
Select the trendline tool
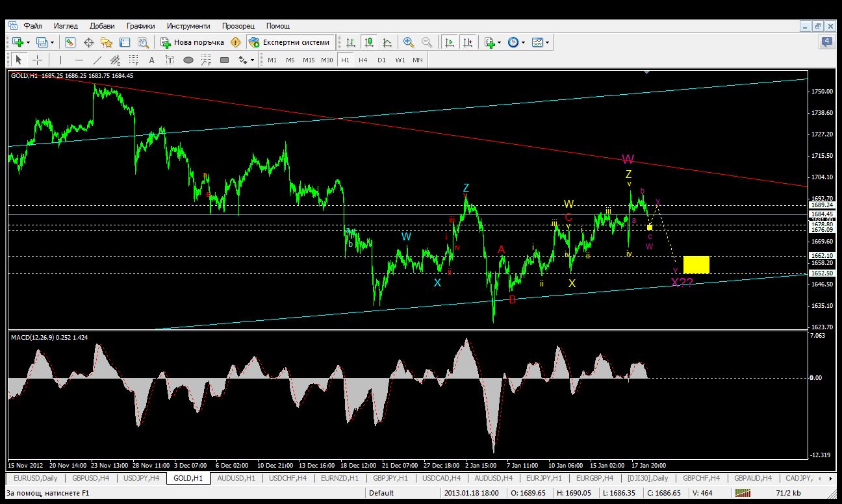click(x=97, y=60)
